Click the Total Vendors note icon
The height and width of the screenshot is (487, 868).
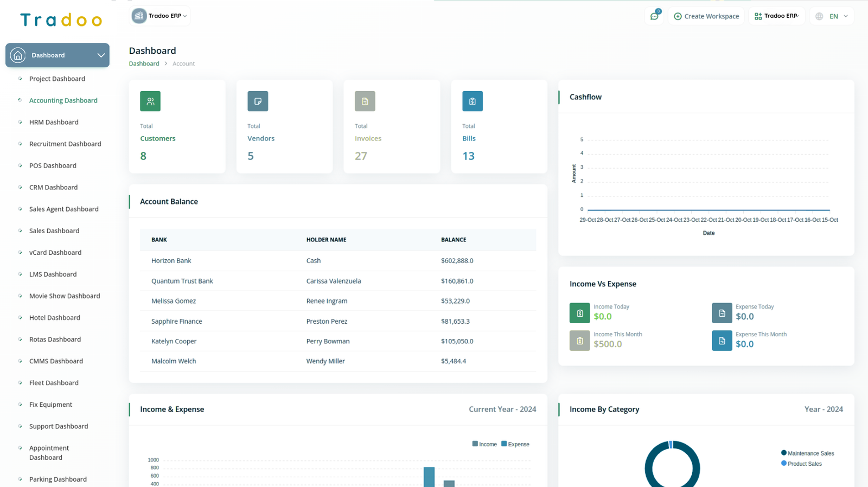tap(258, 101)
